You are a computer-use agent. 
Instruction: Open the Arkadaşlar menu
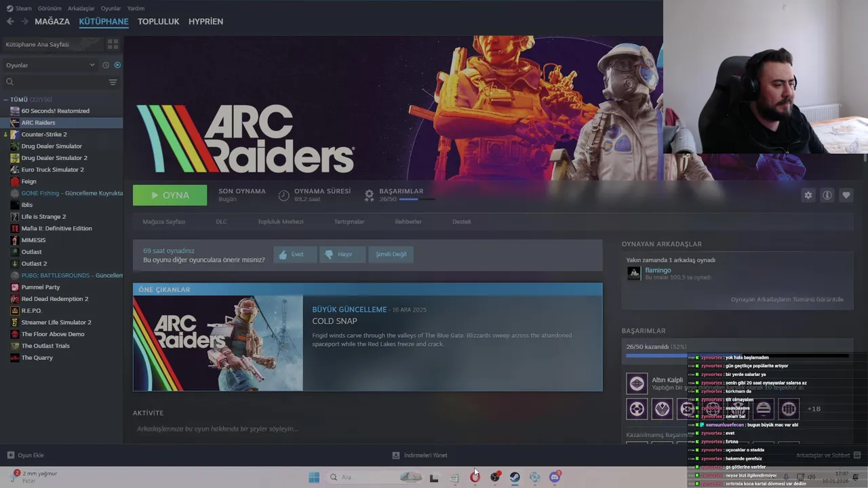(81, 8)
